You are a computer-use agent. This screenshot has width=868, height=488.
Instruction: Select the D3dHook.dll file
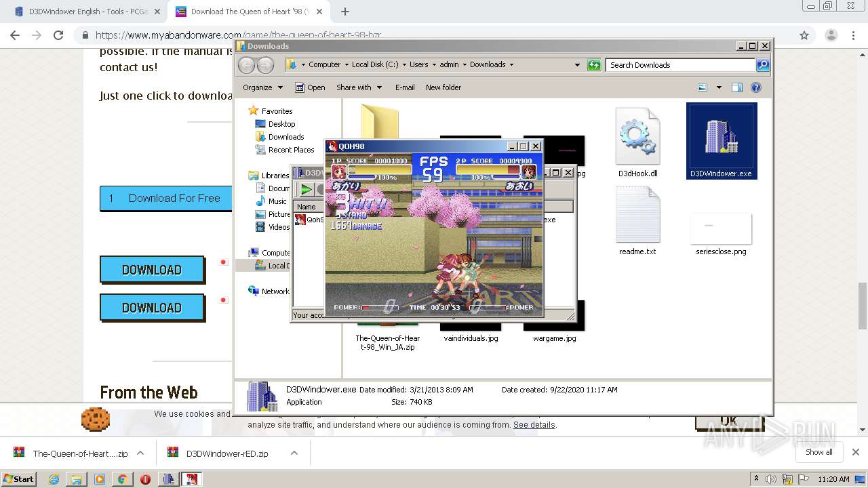click(x=637, y=141)
